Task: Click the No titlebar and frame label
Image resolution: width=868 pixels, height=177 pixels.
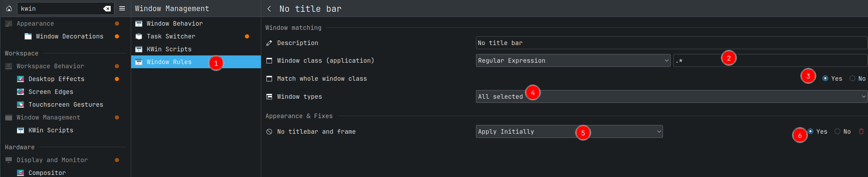Action: (x=316, y=132)
